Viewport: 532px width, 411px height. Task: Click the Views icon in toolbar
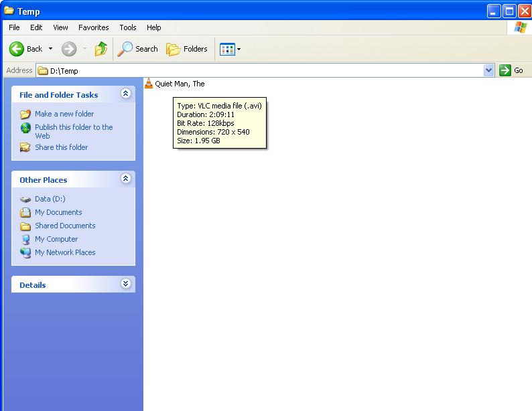coord(227,49)
